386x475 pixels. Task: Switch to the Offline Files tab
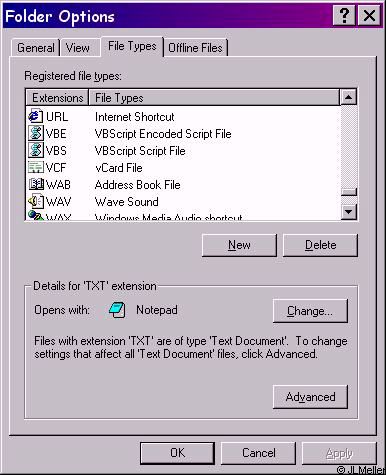pyautogui.click(x=196, y=48)
